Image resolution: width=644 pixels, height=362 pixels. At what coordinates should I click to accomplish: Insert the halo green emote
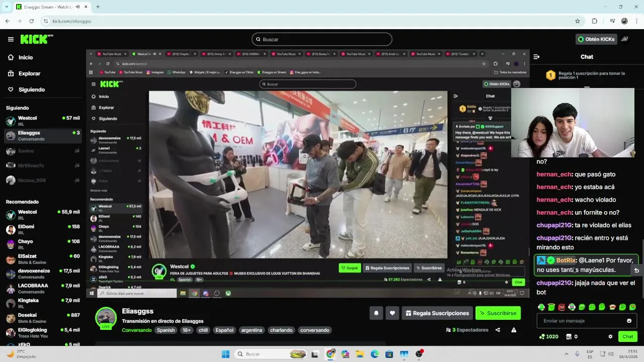coord(551,307)
